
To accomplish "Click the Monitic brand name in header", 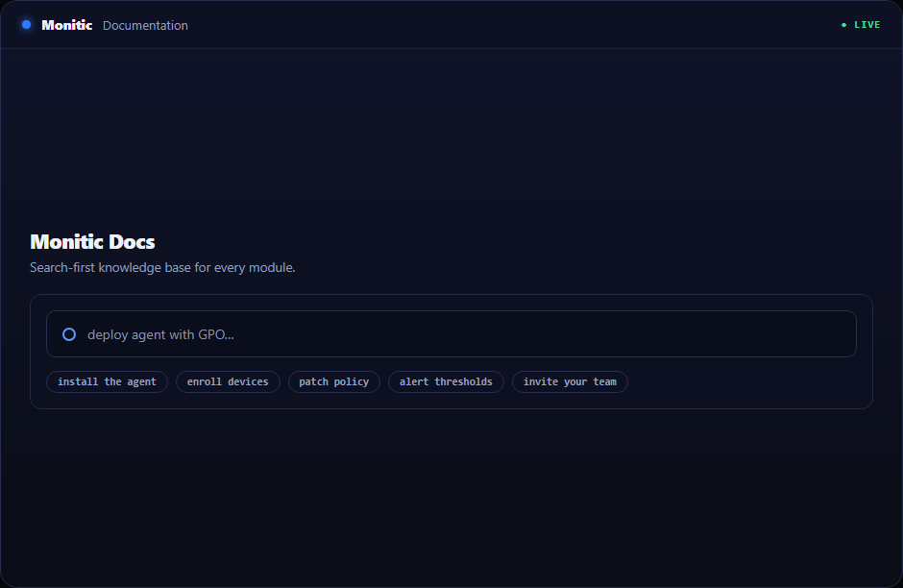I will point(67,25).
